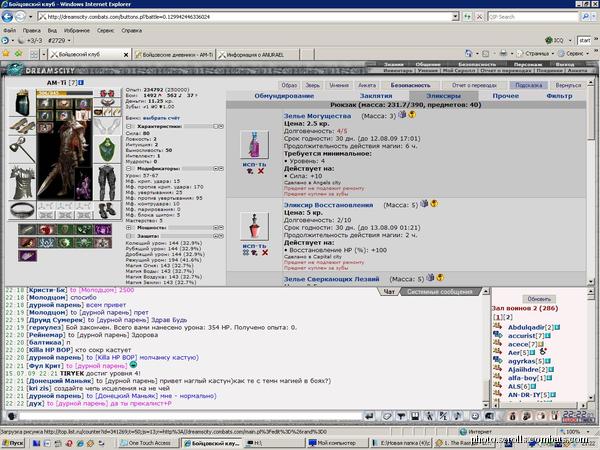This screenshot has width=600, height=450.
Task: Click the send message arrow icon in chat bar
Action: click(369, 416)
